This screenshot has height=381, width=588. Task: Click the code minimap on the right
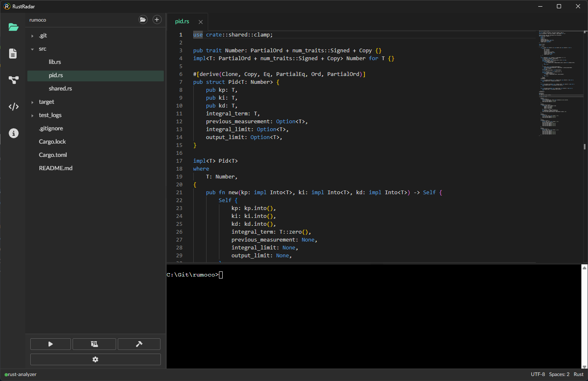pos(561,83)
